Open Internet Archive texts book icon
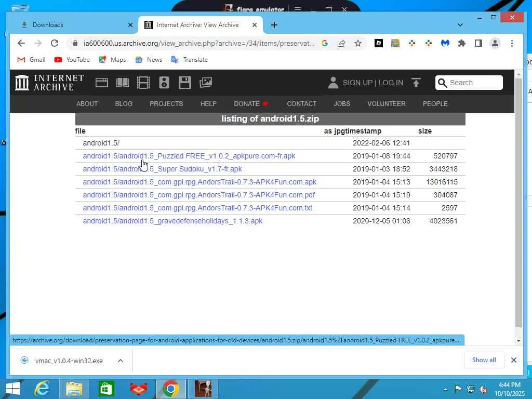532x399 pixels. (123, 83)
